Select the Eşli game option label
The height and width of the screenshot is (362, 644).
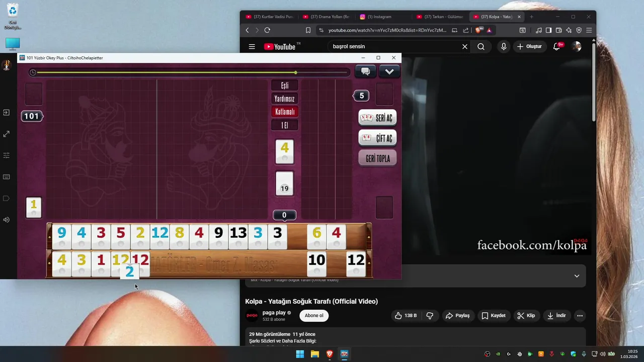click(x=285, y=85)
